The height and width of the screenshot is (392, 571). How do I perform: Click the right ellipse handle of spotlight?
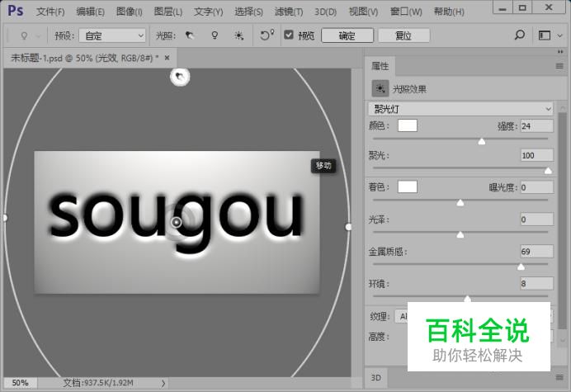tap(348, 227)
